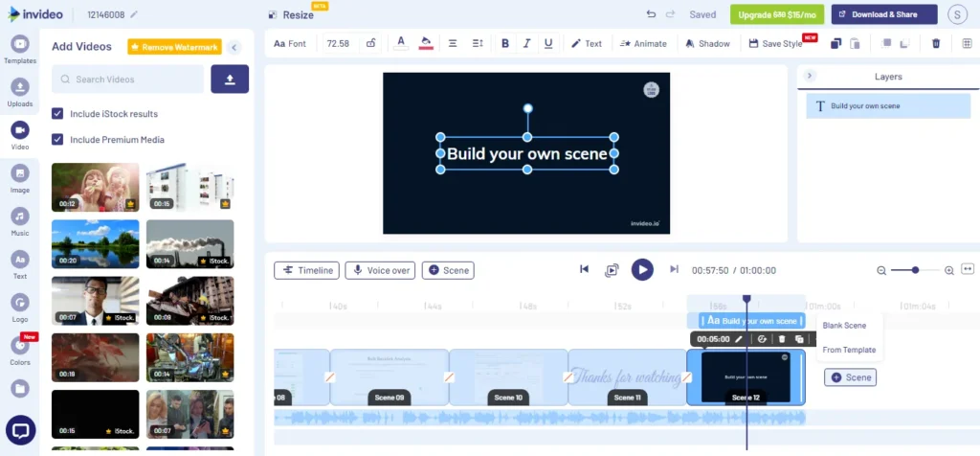
Task: Choose From Template in the menu
Action: 849,350
